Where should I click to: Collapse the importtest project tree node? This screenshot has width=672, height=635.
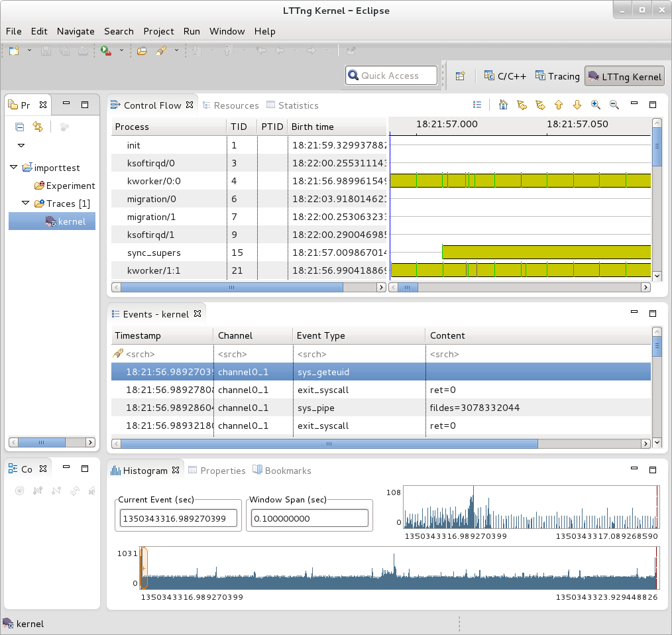[x=14, y=168]
